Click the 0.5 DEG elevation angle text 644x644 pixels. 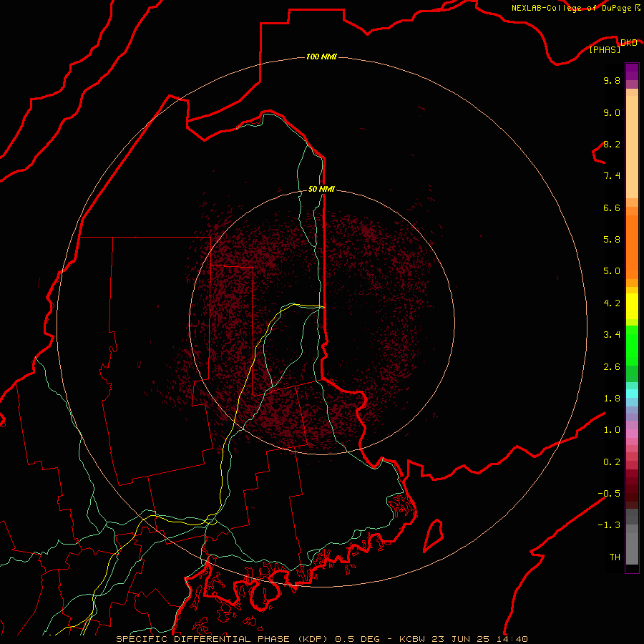point(357,639)
